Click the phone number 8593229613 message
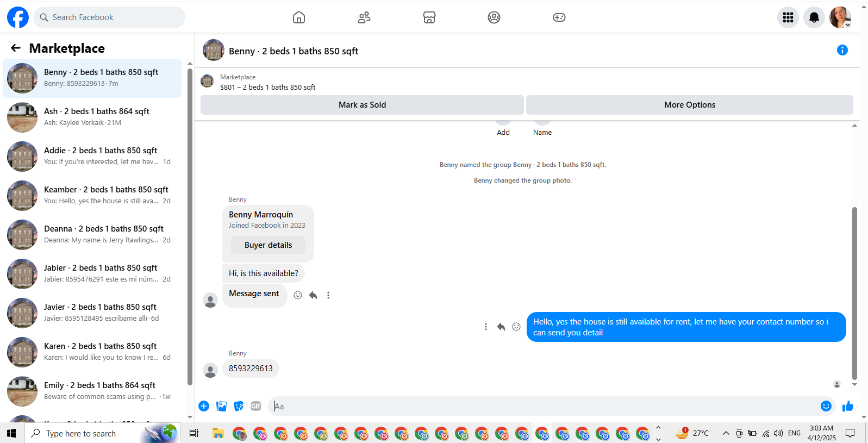Viewport: 868px width, 443px height. tap(251, 369)
